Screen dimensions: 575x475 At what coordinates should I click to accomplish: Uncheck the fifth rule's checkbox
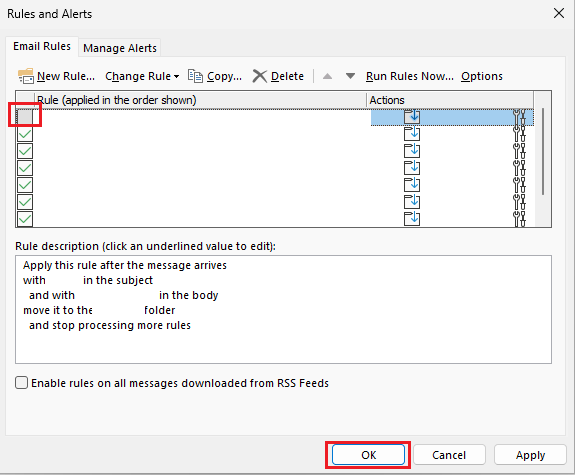[x=25, y=185]
